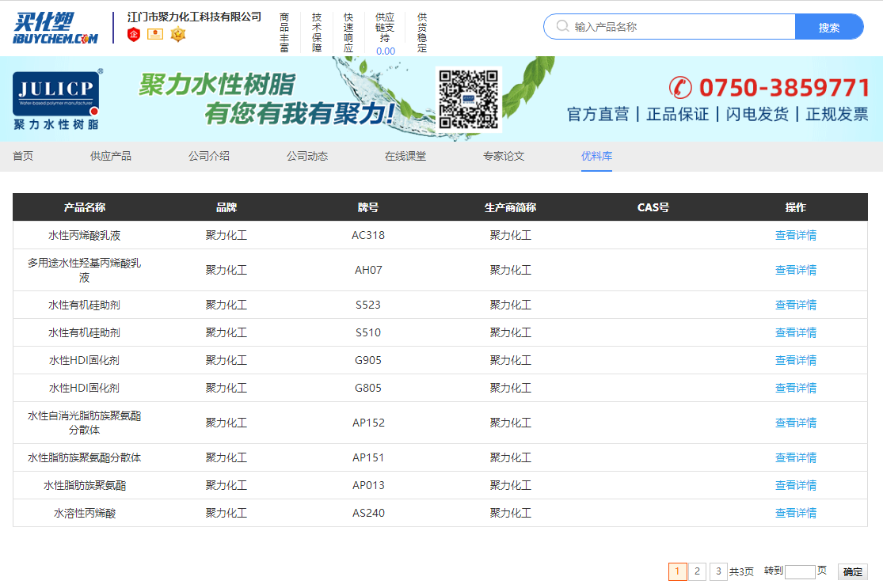View details for AP013
The height and width of the screenshot is (588, 883).
point(796,485)
